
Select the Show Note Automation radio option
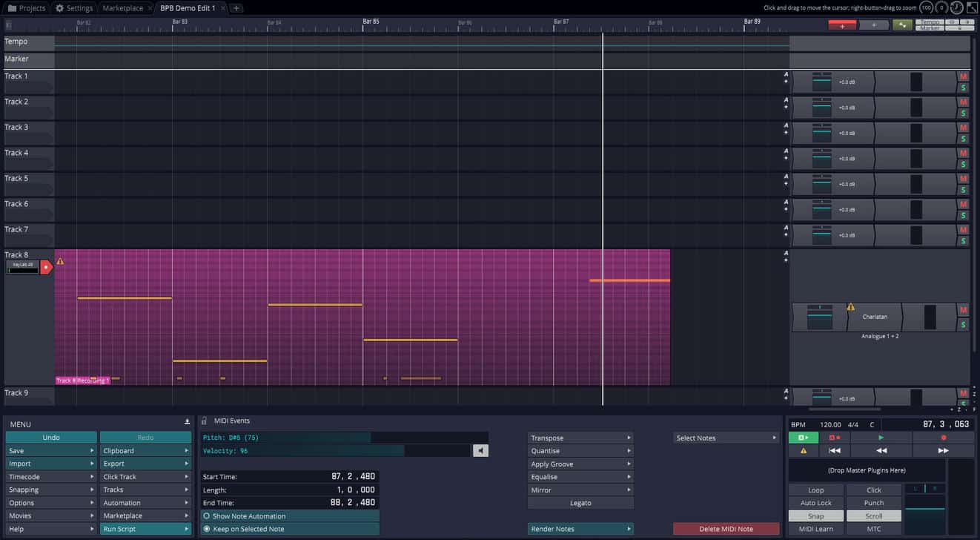click(x=207, y=516)
